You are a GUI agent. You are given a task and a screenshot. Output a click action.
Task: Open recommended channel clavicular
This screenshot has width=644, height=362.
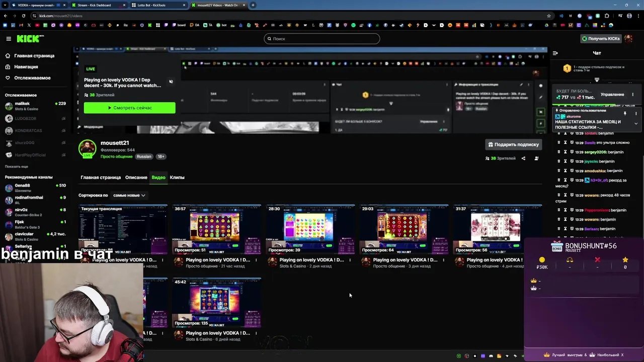35,236
